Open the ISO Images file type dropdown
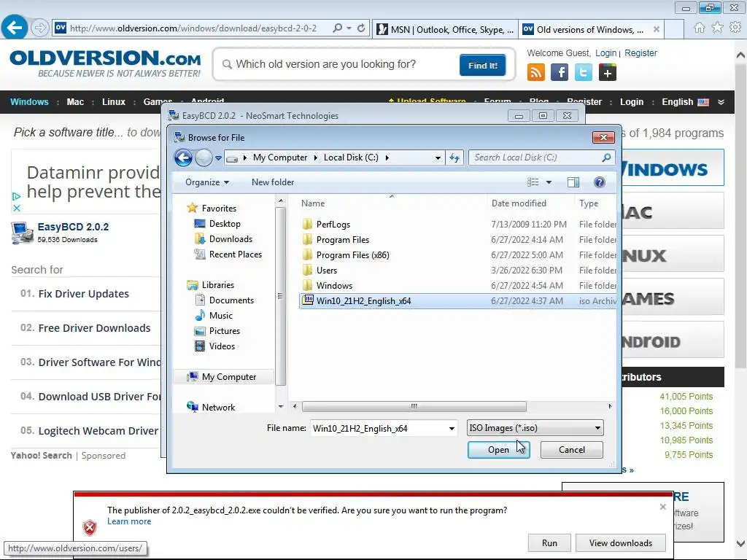The height and width of the screenshot is (560, 747). (597, 427)
